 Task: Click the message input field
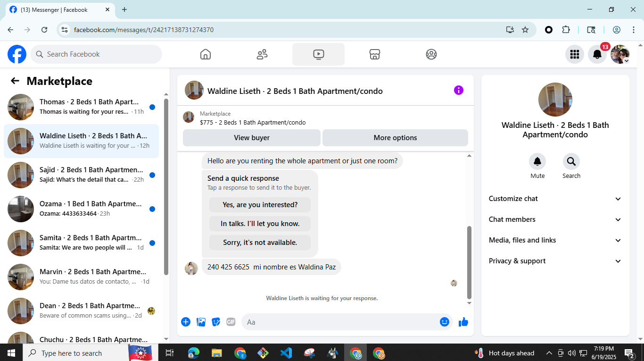click(x=339, y=322)
